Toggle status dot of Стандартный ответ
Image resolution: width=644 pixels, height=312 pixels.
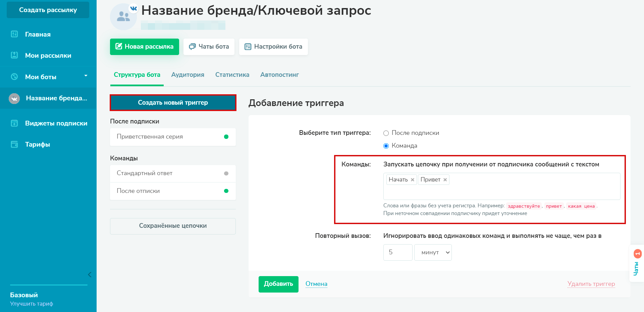point(226,173)
